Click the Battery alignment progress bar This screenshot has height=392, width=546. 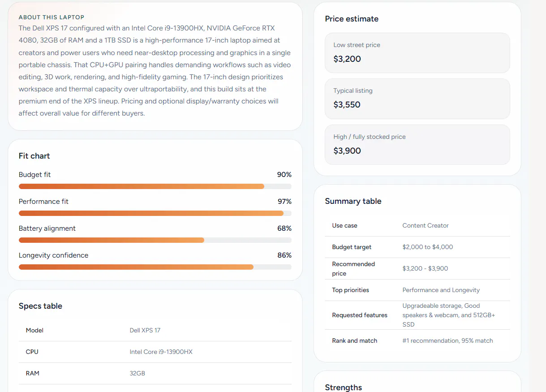tap(155, 240)
